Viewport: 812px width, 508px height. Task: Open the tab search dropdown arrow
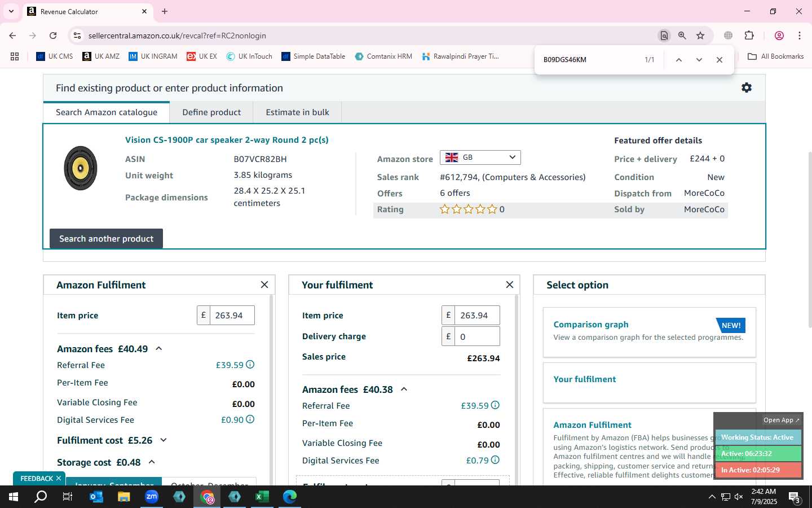(11, 11)
